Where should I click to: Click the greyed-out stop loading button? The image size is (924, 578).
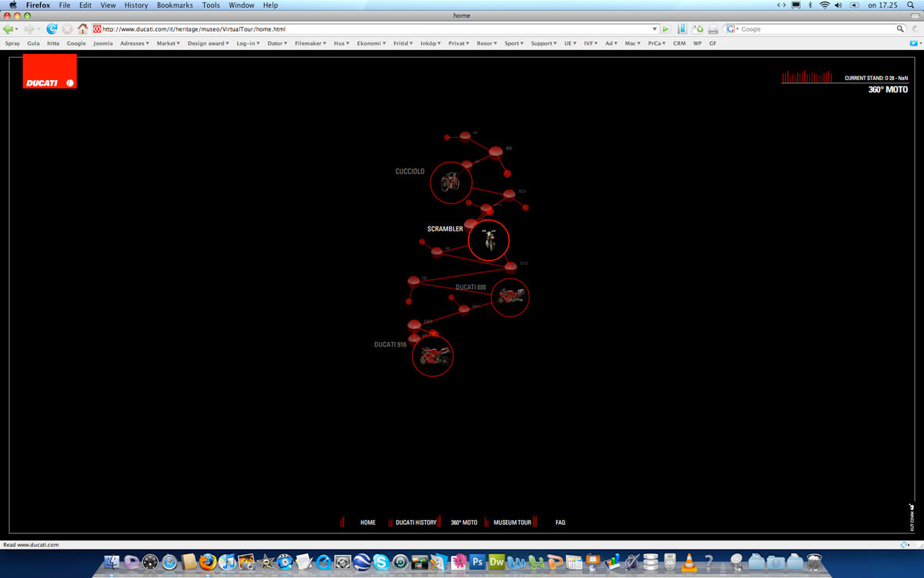[x=67, y=29]
